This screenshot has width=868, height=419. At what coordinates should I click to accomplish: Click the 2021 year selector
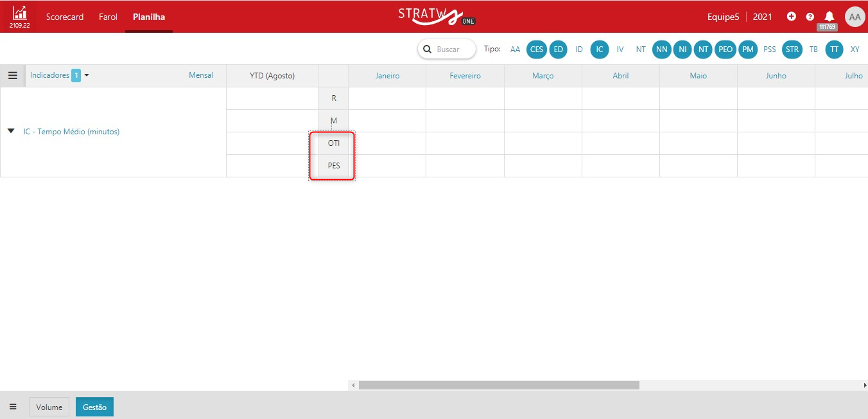click(x=763, y=17)
